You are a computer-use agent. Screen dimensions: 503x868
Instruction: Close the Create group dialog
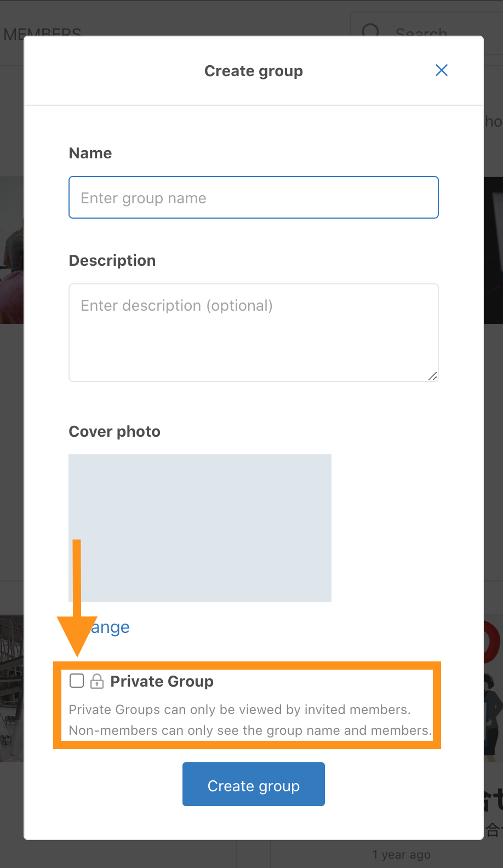point(442,70)
